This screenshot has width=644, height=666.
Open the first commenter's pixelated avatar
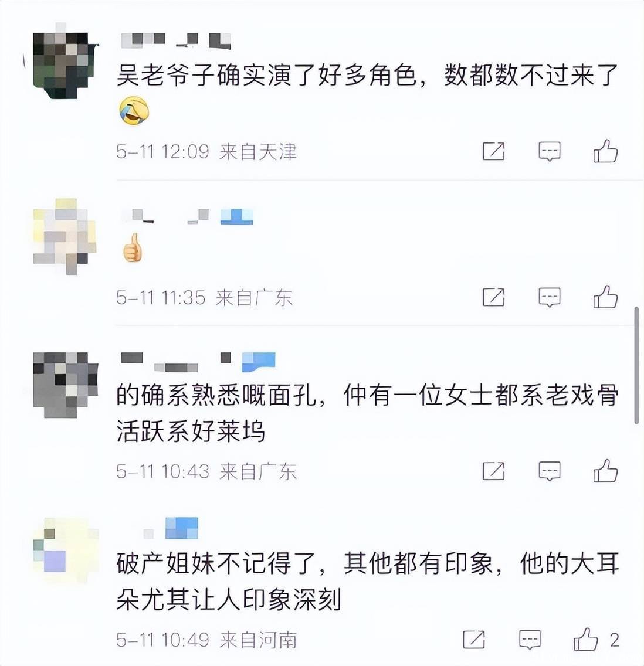coord(66,65)
